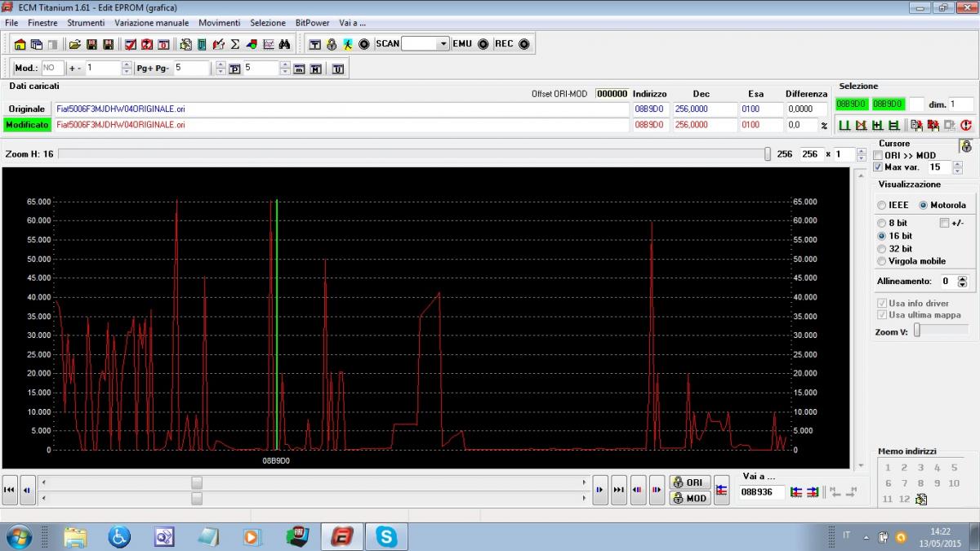Jump to first position with rewind arrow

click(x=10, y=491)
